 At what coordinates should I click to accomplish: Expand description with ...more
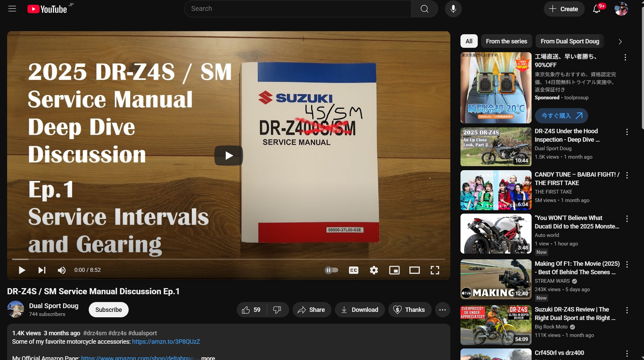coord(207,358)
